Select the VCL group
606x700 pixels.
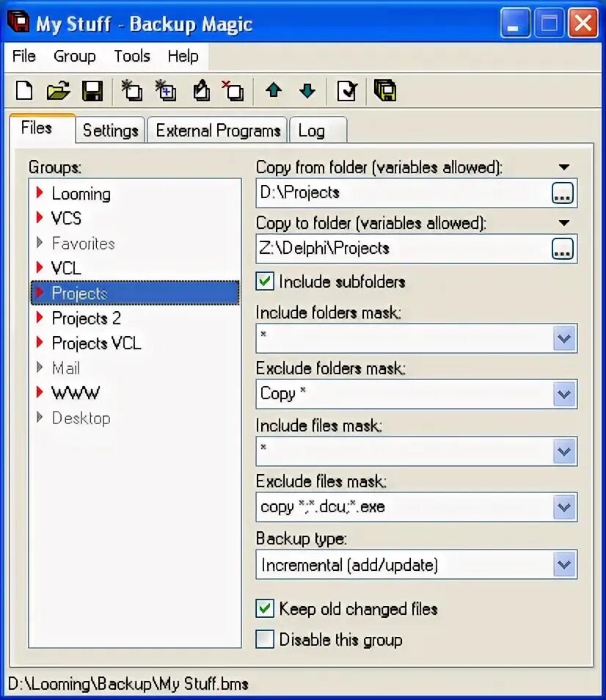coord(135,269)
